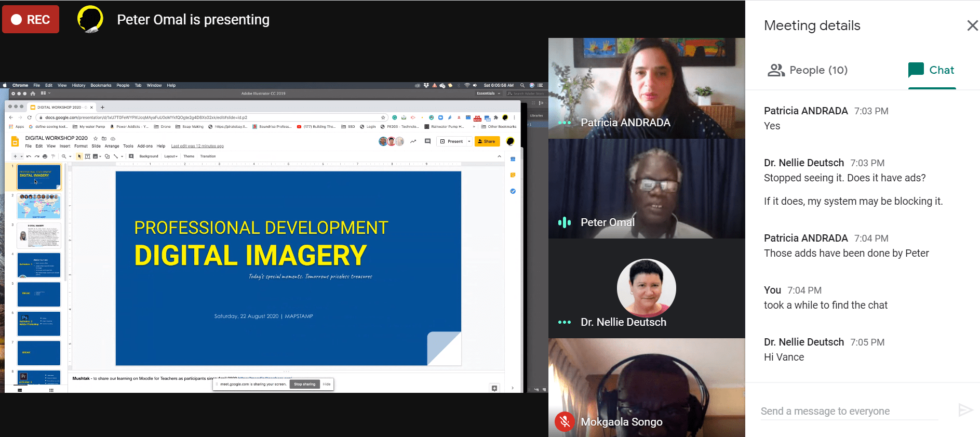
Task: Click the Undo icon in Slides toolbar
Action: click(29, 156)
